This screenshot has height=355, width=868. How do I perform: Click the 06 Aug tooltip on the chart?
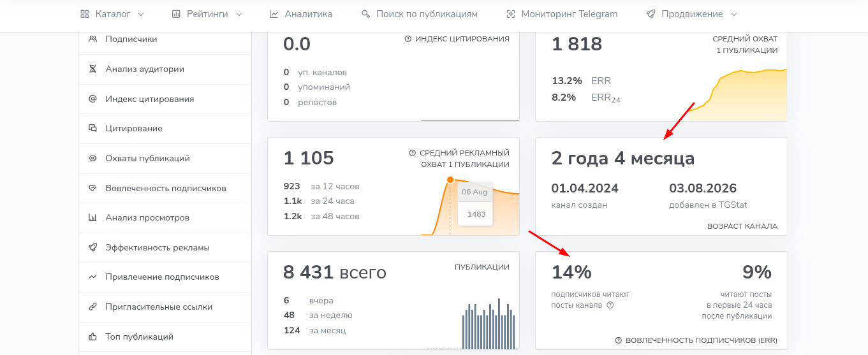click(x=474, y=203)
